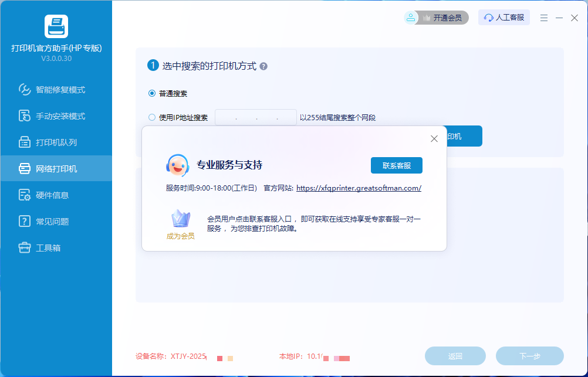Select the IP address search radio button
This screenshot has width=588, height=377.
pyautogui.click(x=152, y=117)
